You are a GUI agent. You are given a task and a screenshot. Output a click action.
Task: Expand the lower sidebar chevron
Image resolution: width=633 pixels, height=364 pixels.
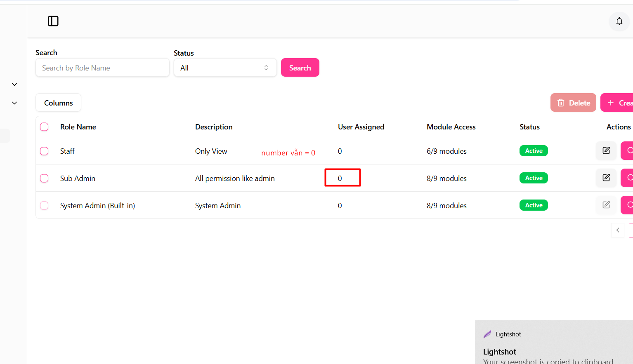(14, 103)
